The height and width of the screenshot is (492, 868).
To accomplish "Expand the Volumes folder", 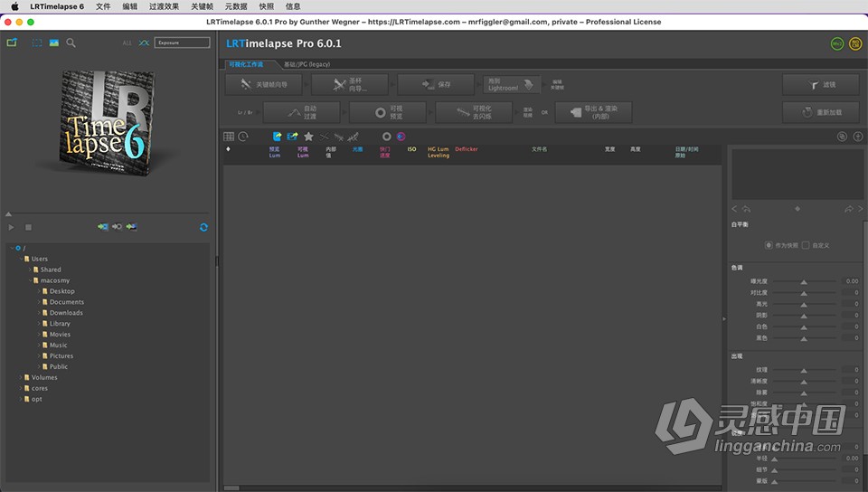I will coord(21,377).
